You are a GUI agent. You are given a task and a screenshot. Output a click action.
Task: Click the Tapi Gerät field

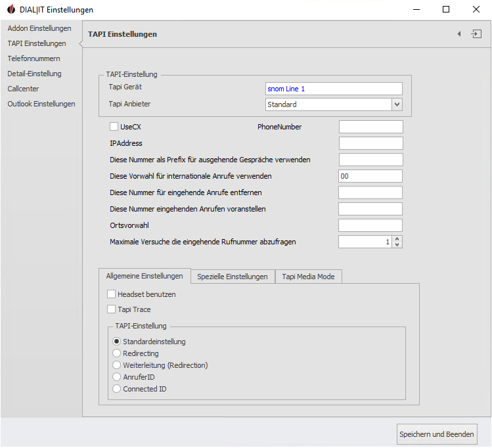click(334, 89)
